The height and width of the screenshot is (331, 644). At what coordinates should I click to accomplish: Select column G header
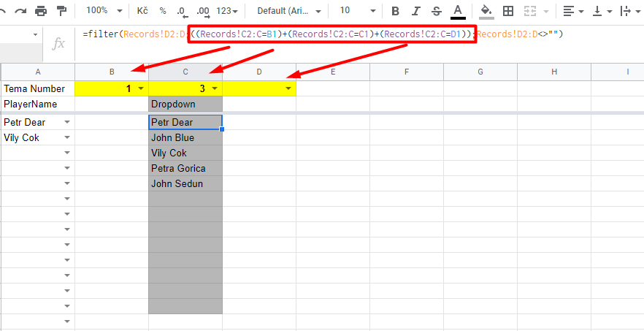tap(480, 72)
